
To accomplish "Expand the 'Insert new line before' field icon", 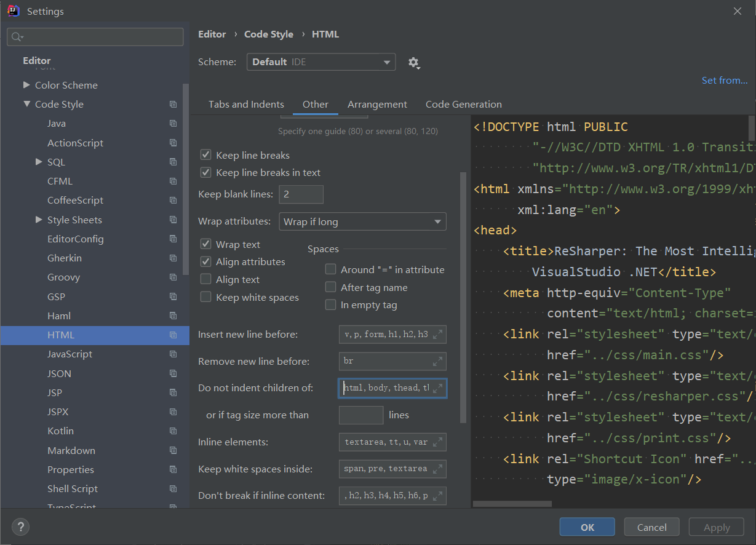I will tap(438, 335).
